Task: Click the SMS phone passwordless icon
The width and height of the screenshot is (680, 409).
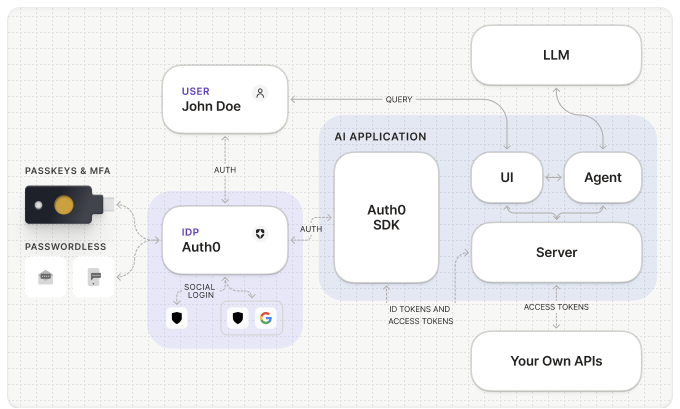Action: click(94, 277)
